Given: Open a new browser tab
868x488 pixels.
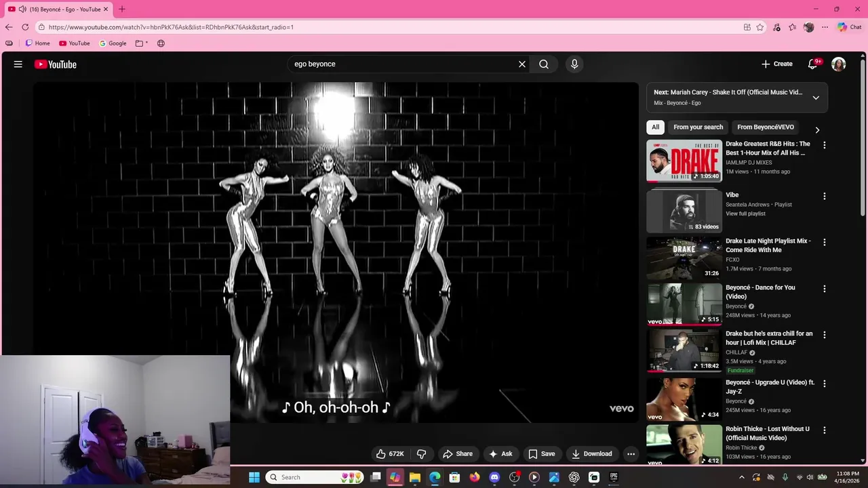Looking at the screenshot, I should (122, 9).
